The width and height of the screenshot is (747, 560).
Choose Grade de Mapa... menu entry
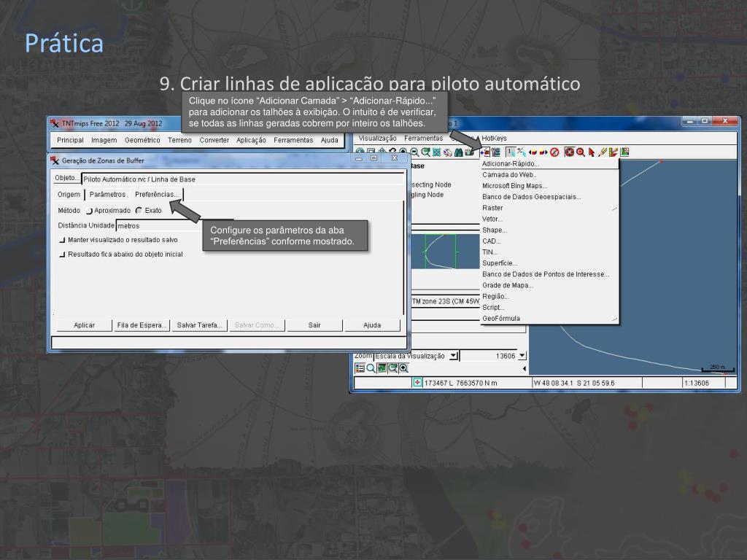(x=550, y=285)
